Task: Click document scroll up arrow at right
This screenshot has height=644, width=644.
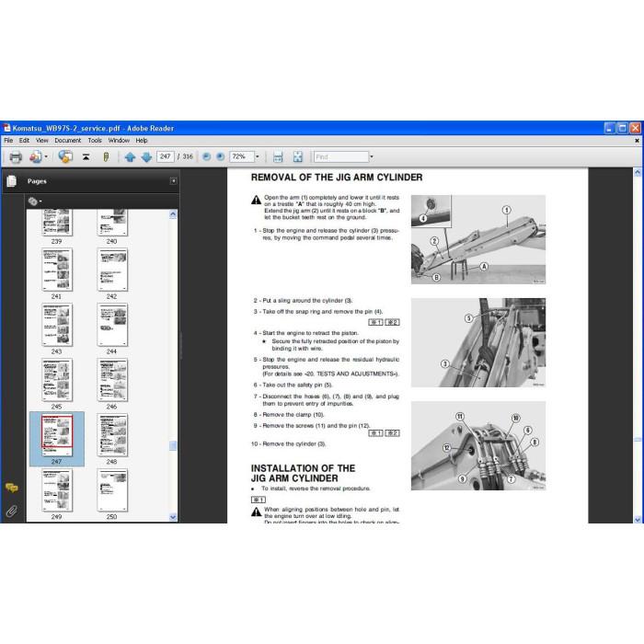Action: tap(638, 173)
